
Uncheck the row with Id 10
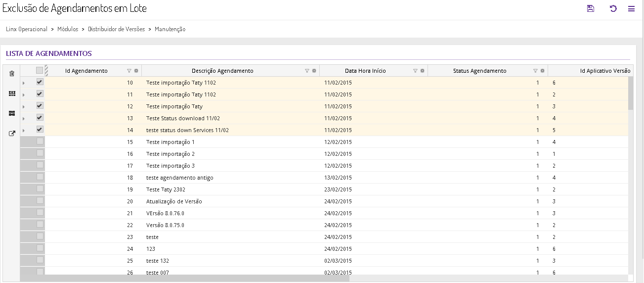pyautogui.click(x=40, y=82)
